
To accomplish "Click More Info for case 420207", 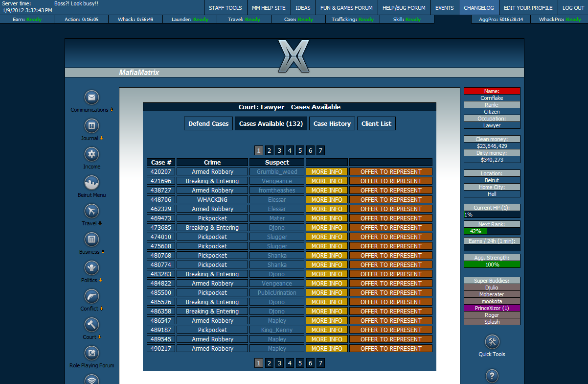I will coord(327,171).
